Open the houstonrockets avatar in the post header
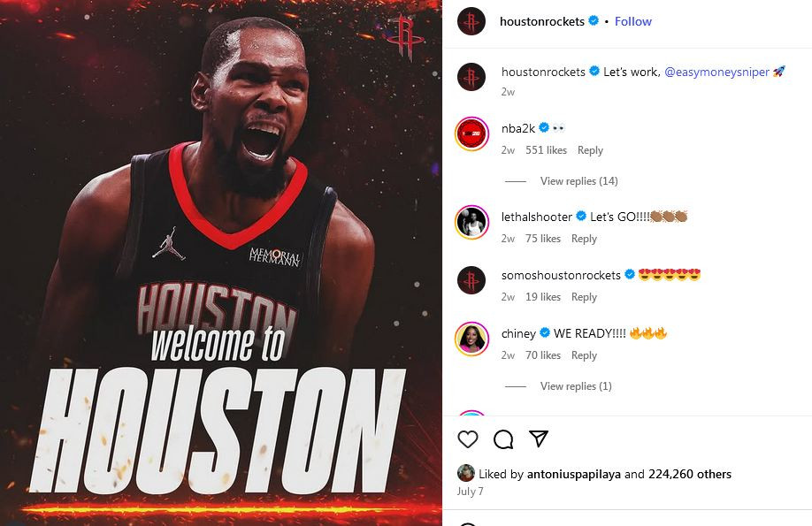The height and width of the screenshot is (526, 812). click(x=471, y=22)
